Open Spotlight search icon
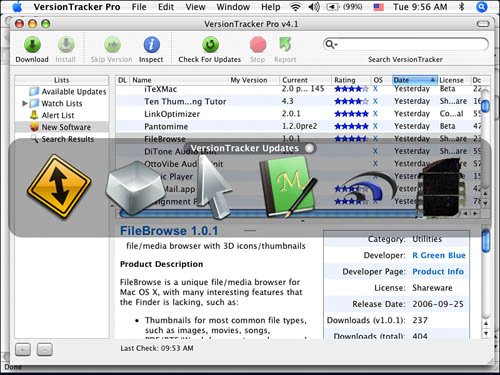Image resolution: width=500 pixels, height=375 pixels. click(x=482, y=7)
